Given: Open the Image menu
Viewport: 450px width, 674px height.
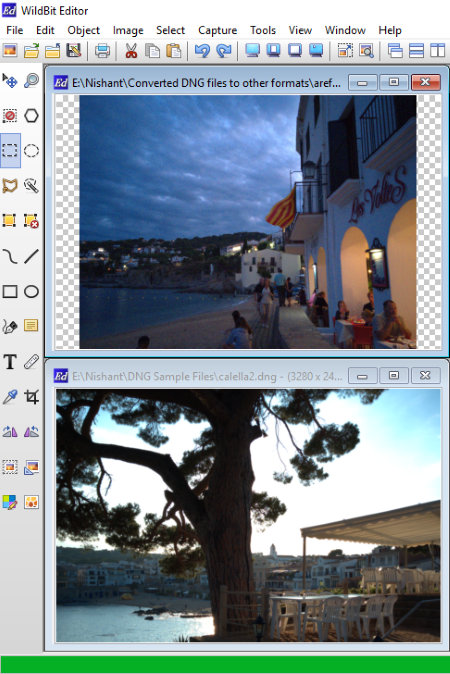Looking at the screenshot, I should pyautogui.click(x=128, y=30).
